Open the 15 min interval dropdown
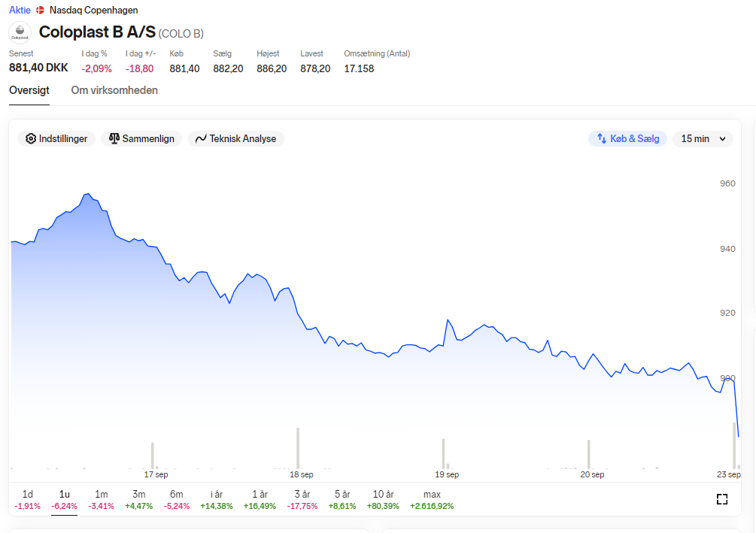The image size is (756, 533). 703,139
